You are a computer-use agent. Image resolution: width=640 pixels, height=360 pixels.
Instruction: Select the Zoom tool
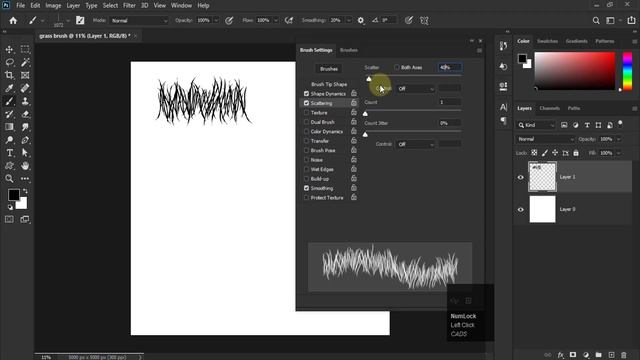coord(9,178)
